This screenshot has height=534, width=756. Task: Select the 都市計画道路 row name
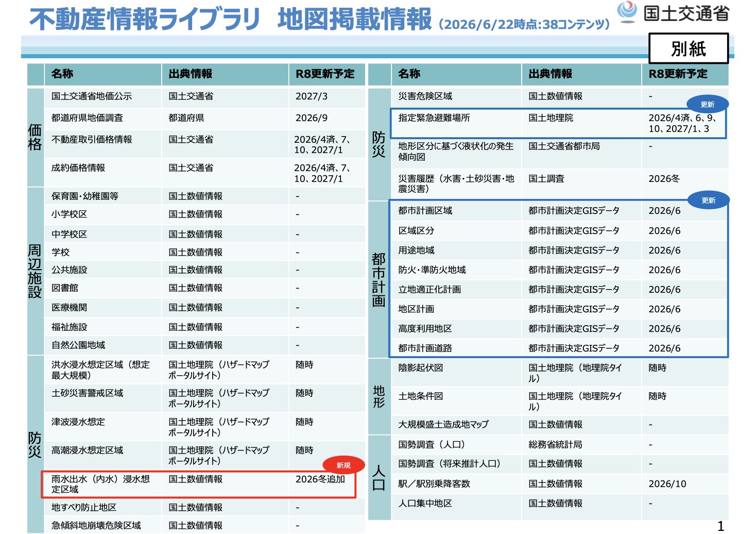coord(425,348)
